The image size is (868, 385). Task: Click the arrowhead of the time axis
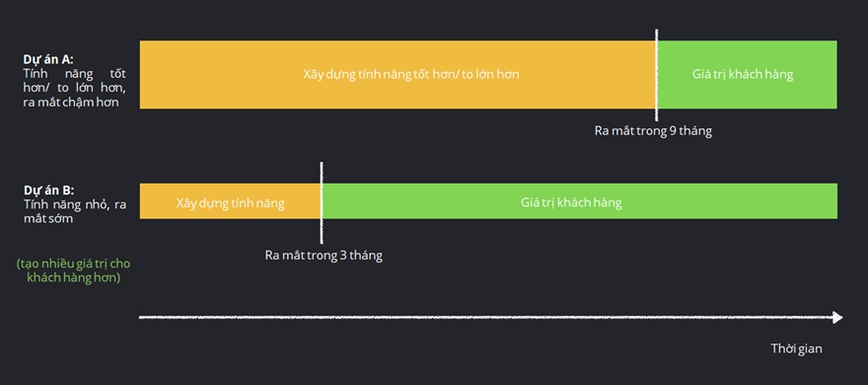(x=837, y=318)
